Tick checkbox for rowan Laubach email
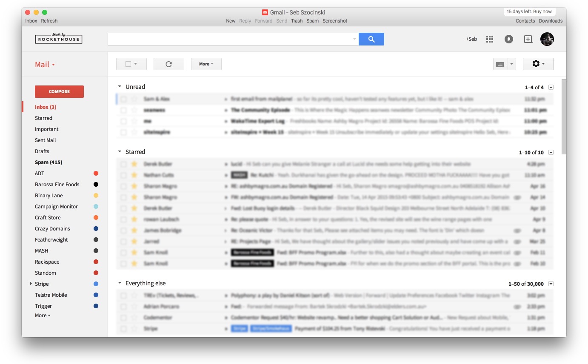 point(123,219)
